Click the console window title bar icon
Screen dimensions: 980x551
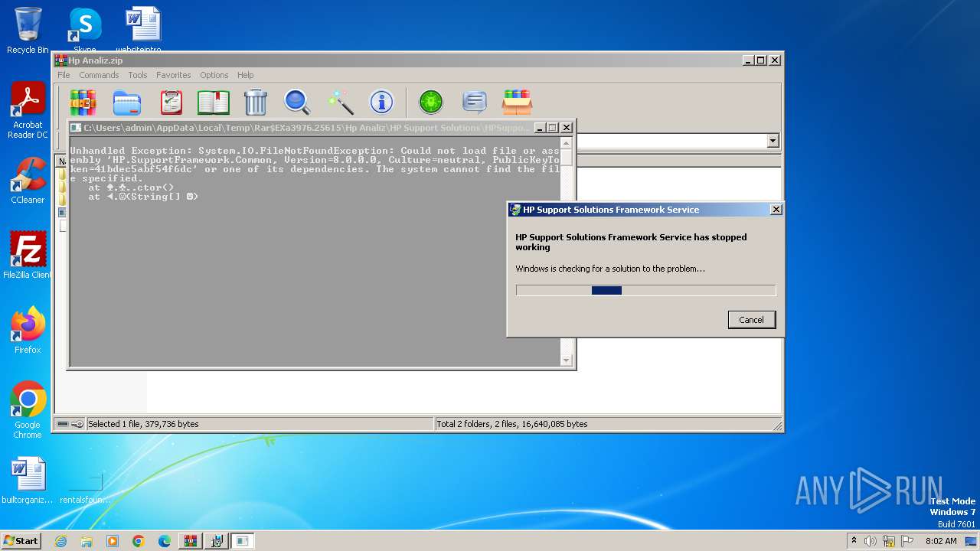tap(76, 128)
